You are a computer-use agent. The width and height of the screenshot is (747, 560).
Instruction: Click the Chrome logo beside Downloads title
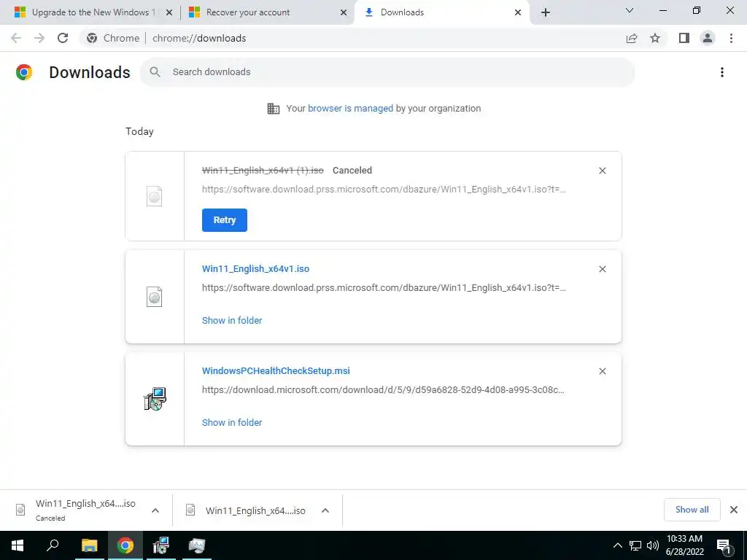coord(24,72)
